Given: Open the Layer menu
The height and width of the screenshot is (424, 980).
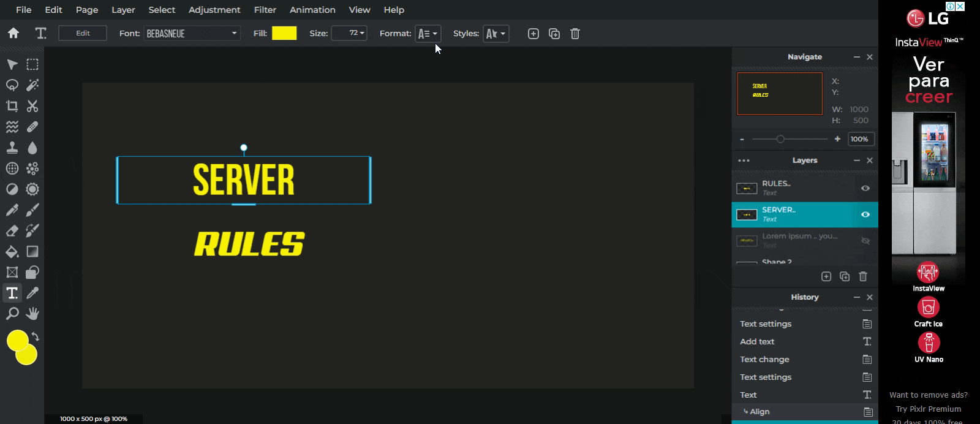Looking at the screenshot, I should click(x=123, y=10).
